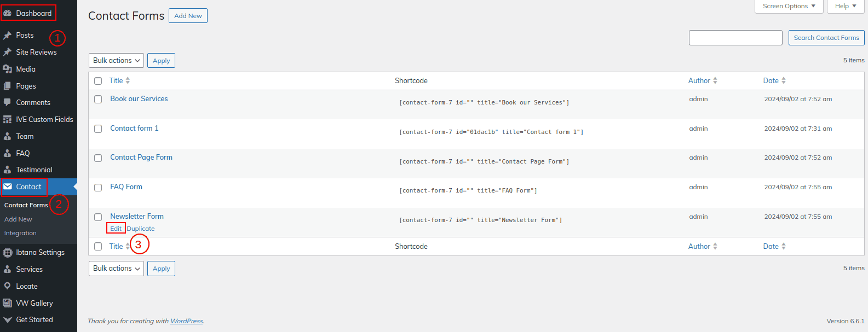Check the Book our Services checkbox
This screenshot has width=868, height=332.
click(x=98, y=100)
